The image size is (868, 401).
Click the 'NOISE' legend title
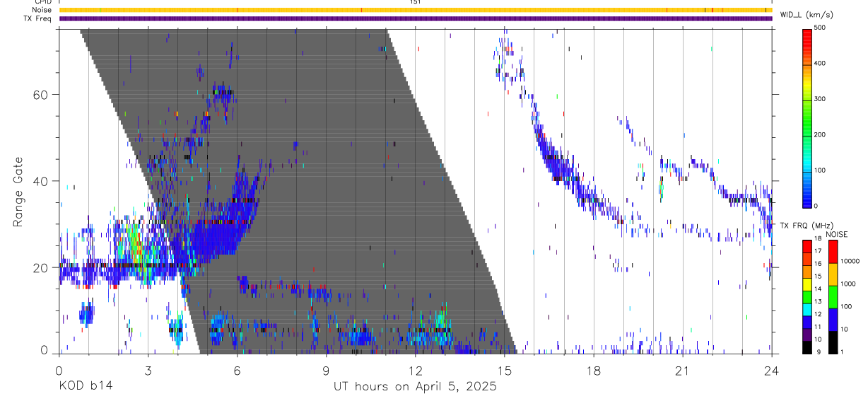tap(836, 233)
